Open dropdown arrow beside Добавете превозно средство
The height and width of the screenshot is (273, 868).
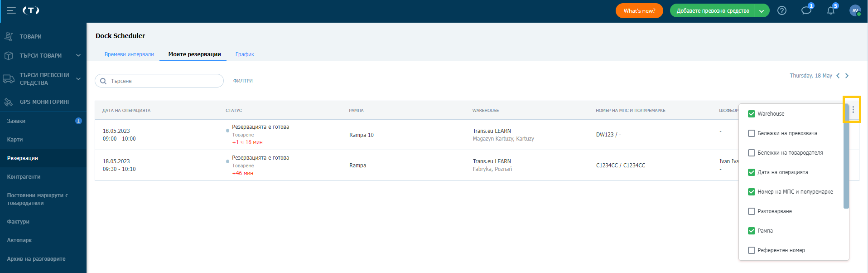[762, 10]
